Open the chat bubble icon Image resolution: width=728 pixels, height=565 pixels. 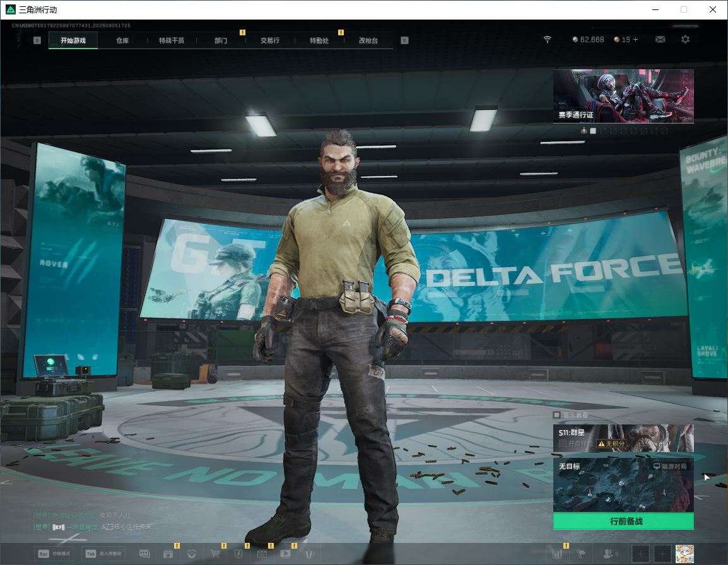coord(144,554)
